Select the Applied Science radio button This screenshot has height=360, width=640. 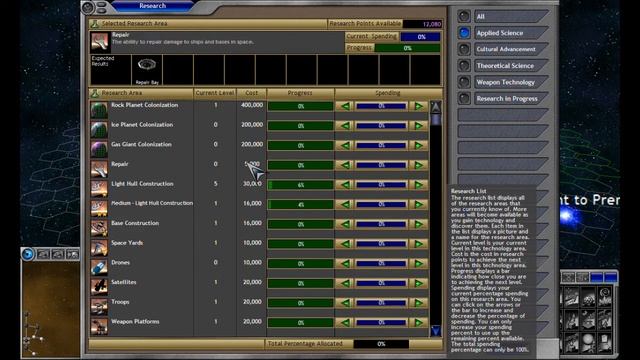coord(464,33)
